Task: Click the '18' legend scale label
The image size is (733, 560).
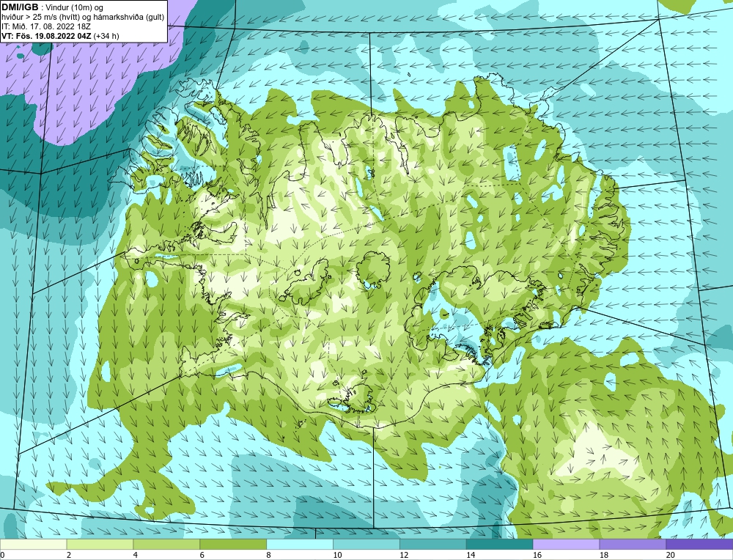Action: coord(603,555)
